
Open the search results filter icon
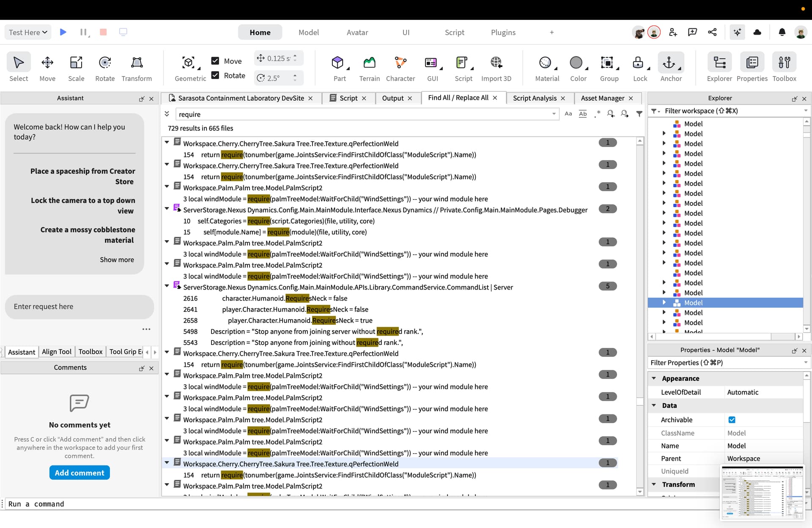coord(639,114)
